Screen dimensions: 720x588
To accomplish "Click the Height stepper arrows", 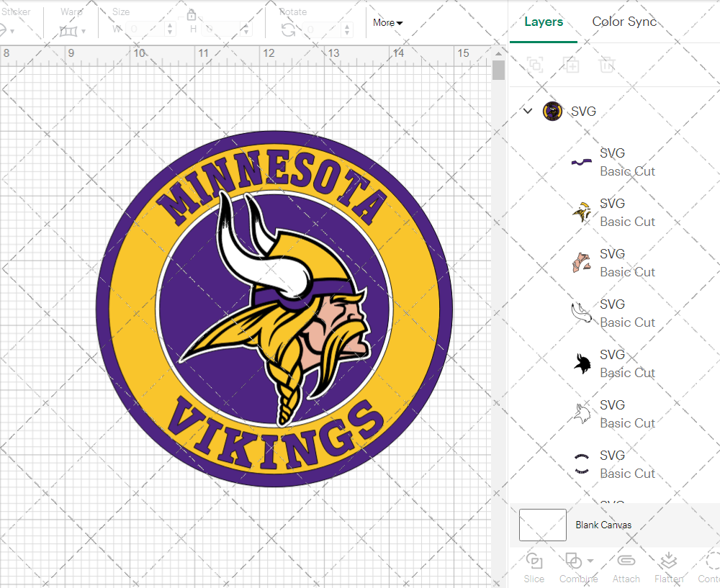I will [x=246, y=30].
